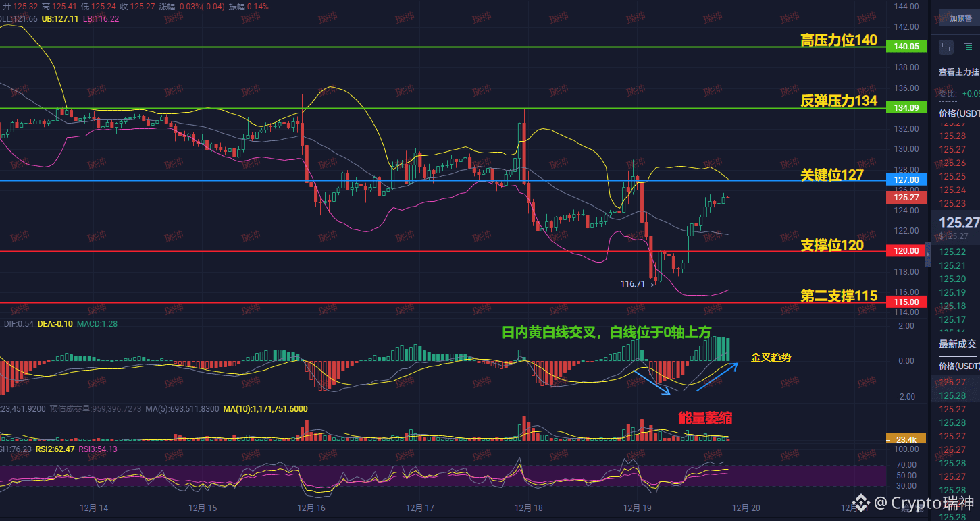Open the 查看主力挂 link
The height and width of the screenshot is (521, 980).
(959, 72)
